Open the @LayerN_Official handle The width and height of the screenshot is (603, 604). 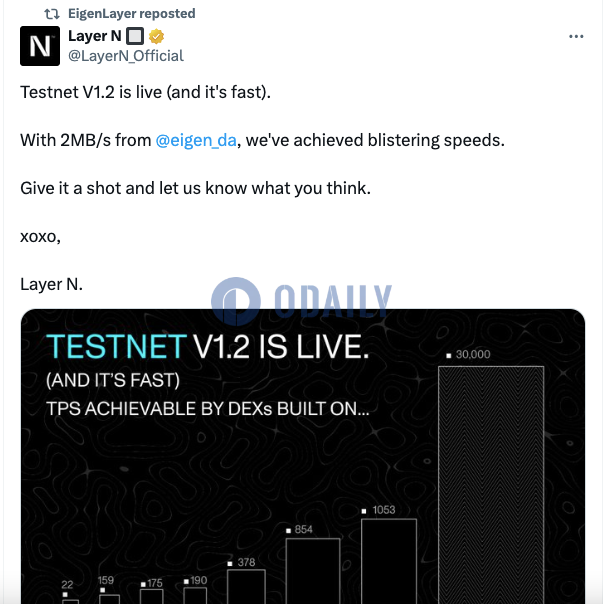coord(125,56)
